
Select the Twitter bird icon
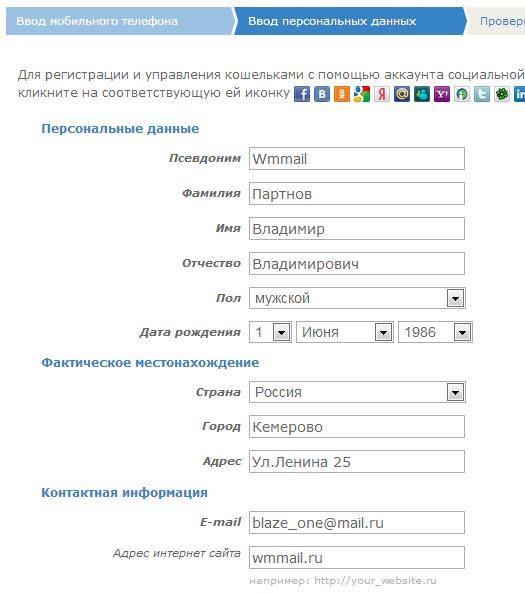pyautogui.click(x=482, y=94)
